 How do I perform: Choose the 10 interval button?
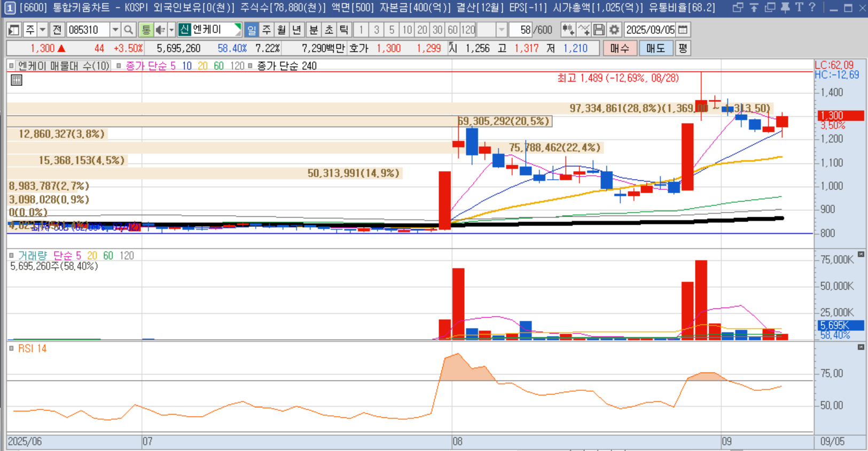tap(407, 30)
